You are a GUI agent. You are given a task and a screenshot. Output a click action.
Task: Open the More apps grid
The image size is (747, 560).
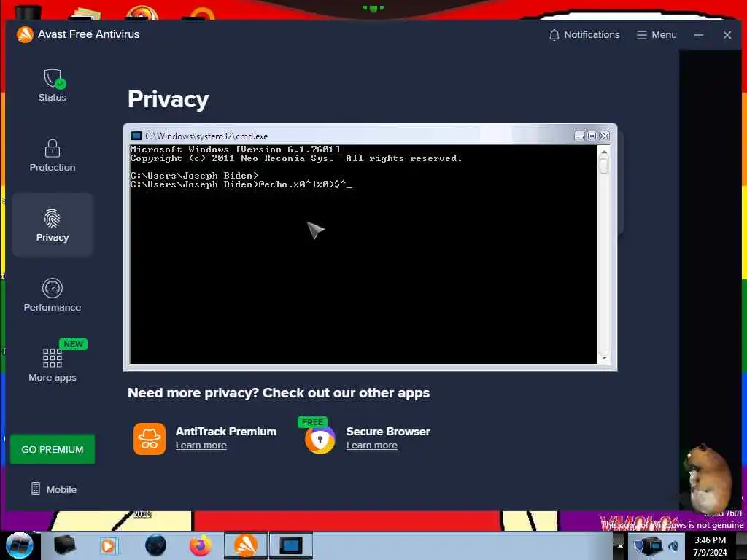(x=53, y=362)
